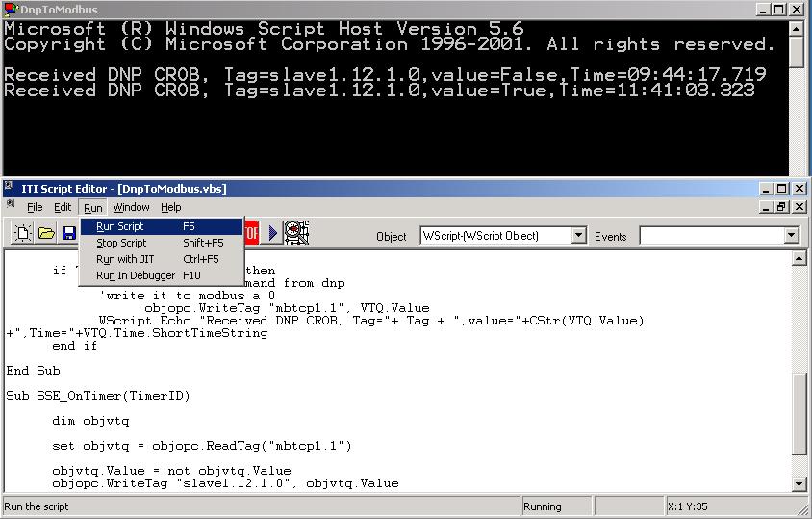Restore the inner DnpToModbus.vbs document

tap(782, 207)
